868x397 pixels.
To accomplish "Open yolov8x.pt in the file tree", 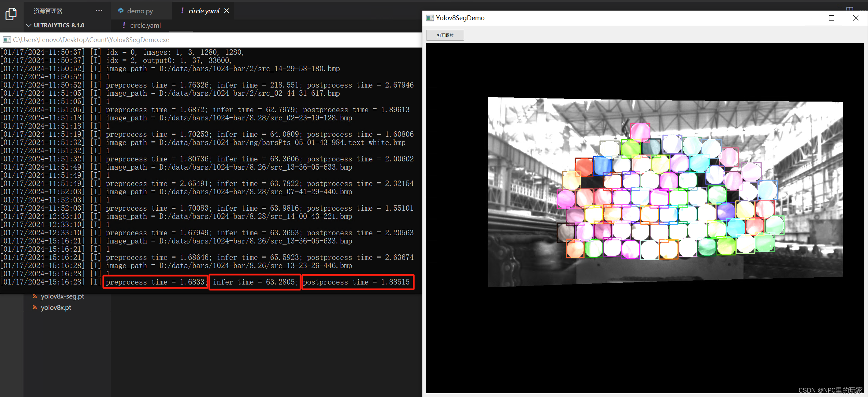I will click(56, 307).
